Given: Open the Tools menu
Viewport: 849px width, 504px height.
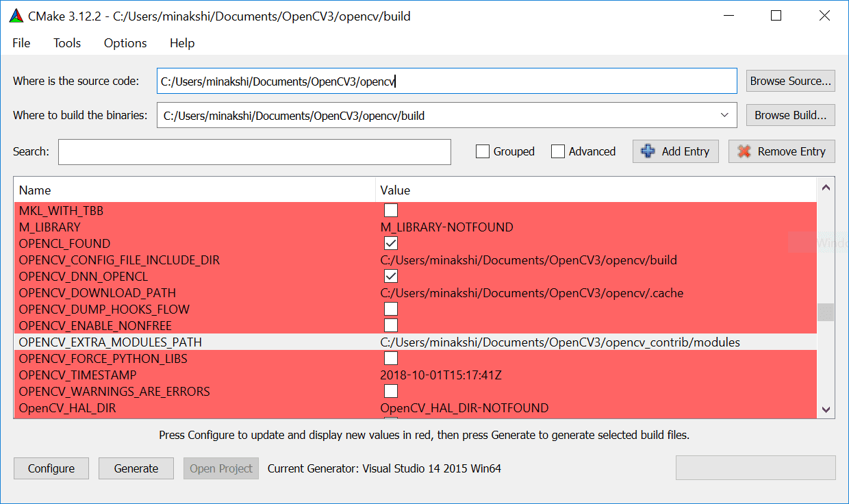Looking at the screenshot, I should point(67,43).
